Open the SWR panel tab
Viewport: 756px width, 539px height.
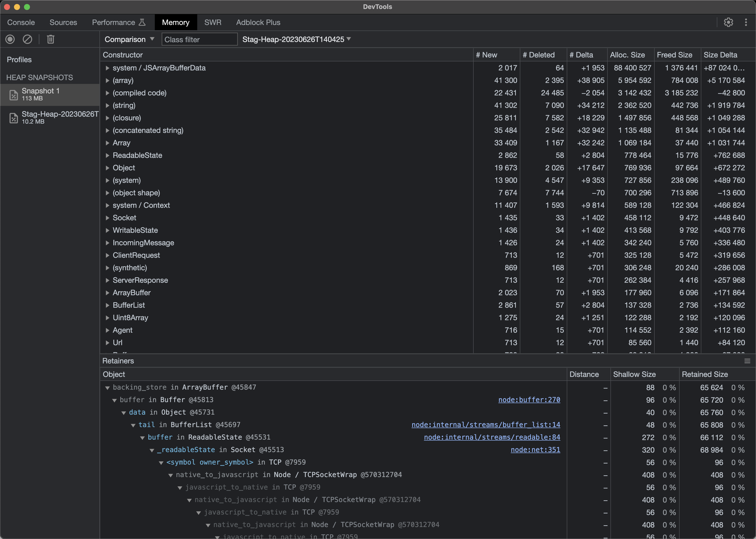[213, 22]
